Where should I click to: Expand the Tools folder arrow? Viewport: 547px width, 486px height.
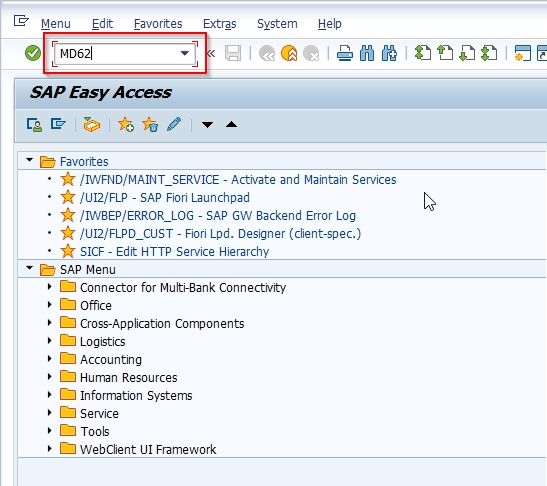[50, 431]
